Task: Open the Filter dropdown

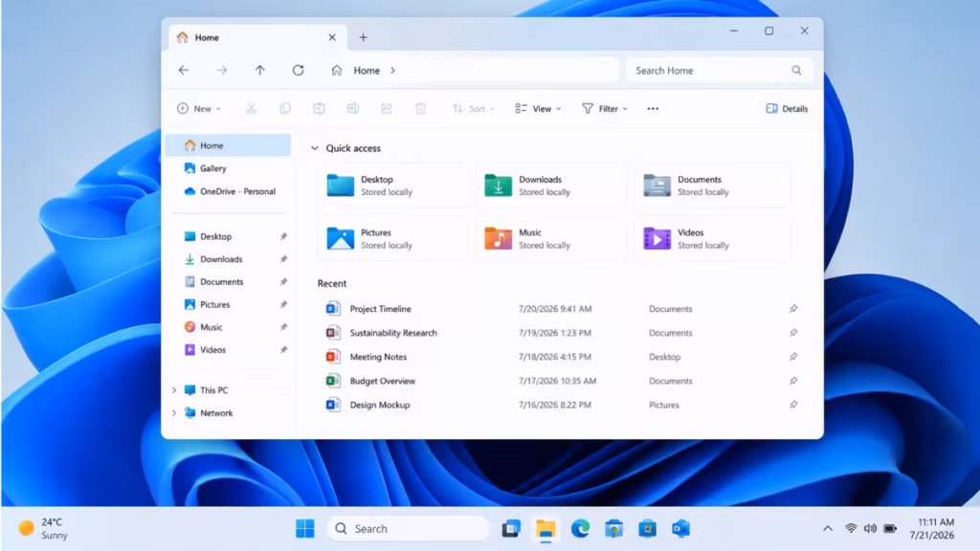Action: click(605, 109)
